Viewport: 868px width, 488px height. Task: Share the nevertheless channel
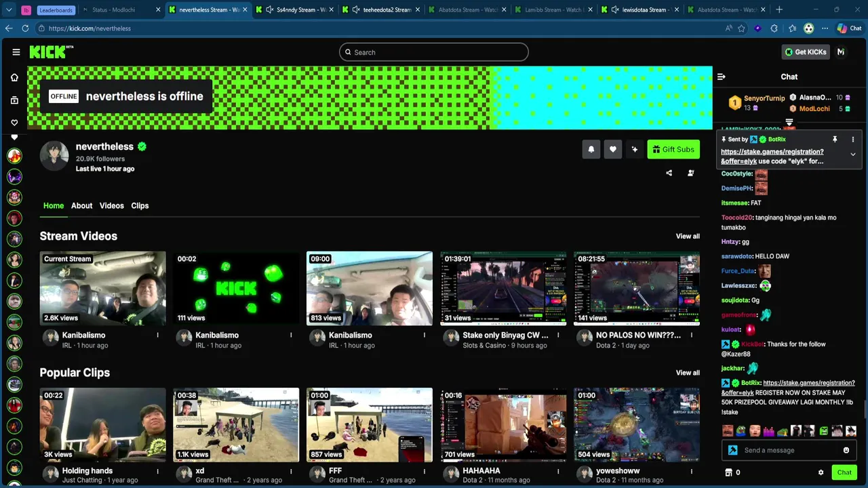click(x=669, y=173)
